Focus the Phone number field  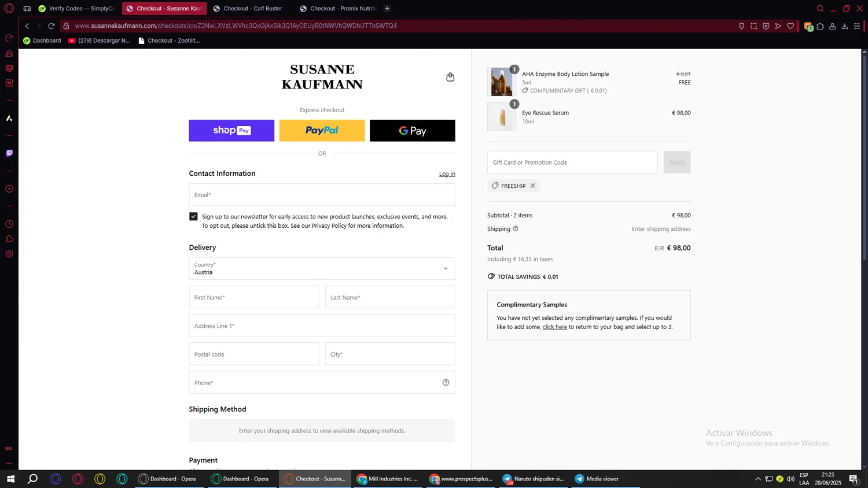point(322,382)
